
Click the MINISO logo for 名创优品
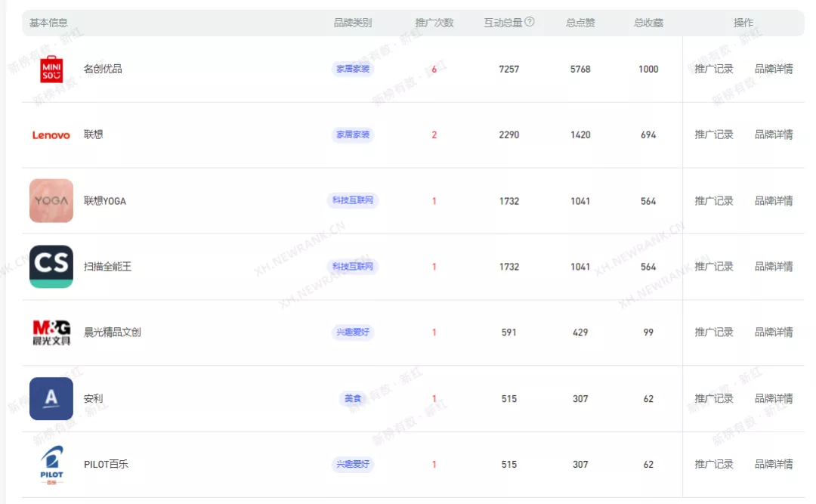(51, 69)
